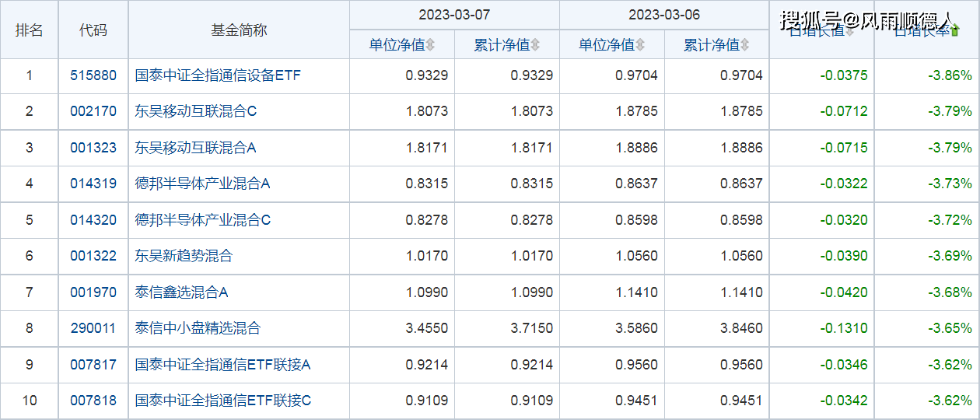Open fund code 001970 link
Screen dimensions: 980x420
[x=93, y=292]
